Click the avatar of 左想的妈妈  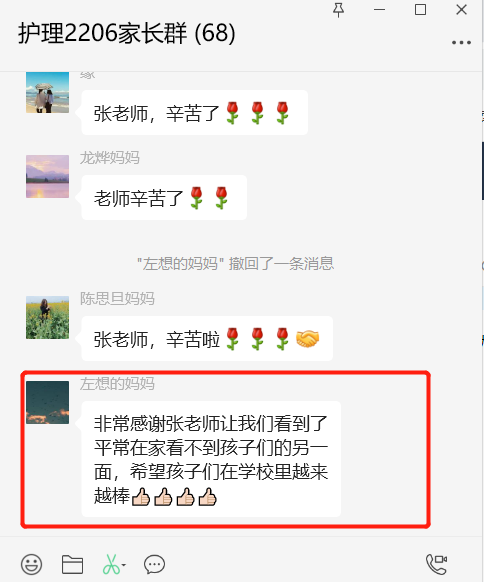(x=48, y=402)
